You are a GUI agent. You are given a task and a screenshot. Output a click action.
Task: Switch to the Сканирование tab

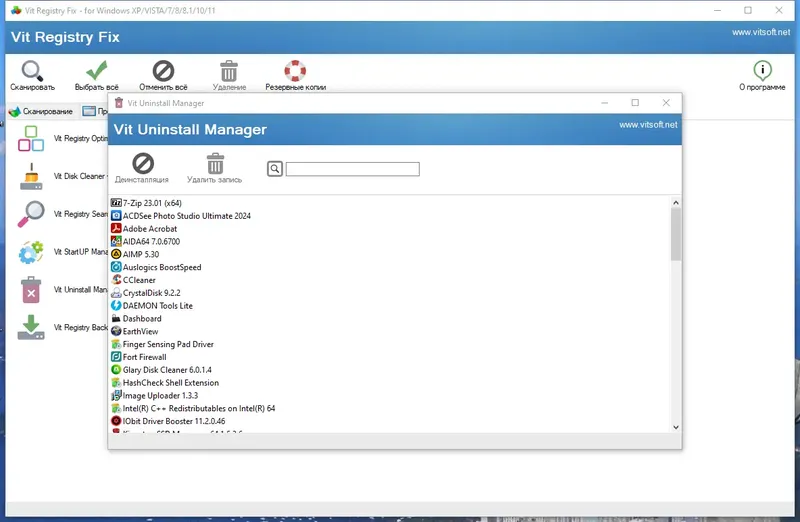pos(41,111)
